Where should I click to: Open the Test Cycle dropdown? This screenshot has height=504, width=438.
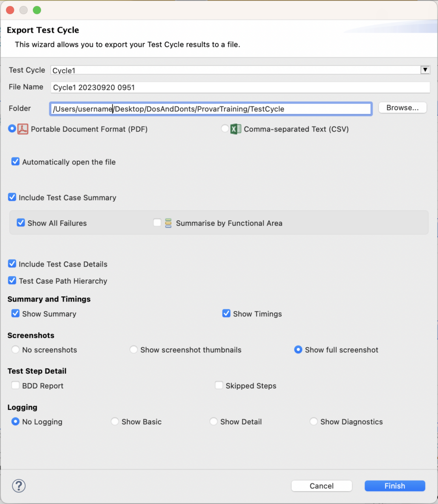[x=425, y=69]
